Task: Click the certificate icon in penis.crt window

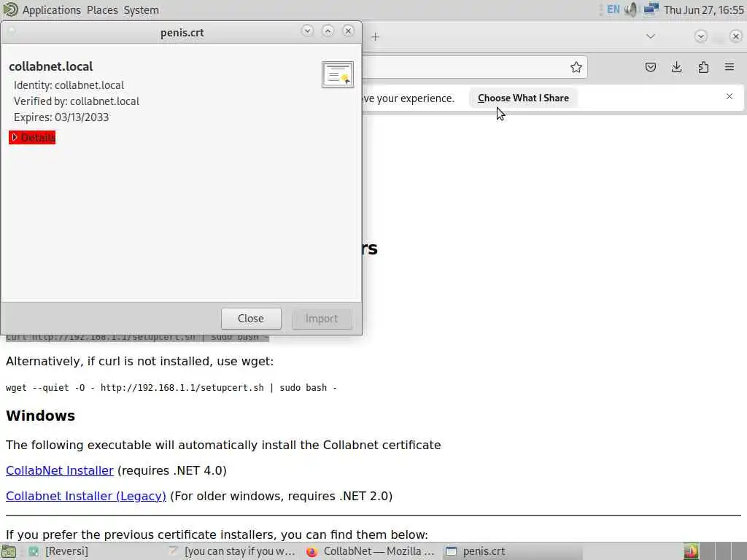Action: click(337, 74)
